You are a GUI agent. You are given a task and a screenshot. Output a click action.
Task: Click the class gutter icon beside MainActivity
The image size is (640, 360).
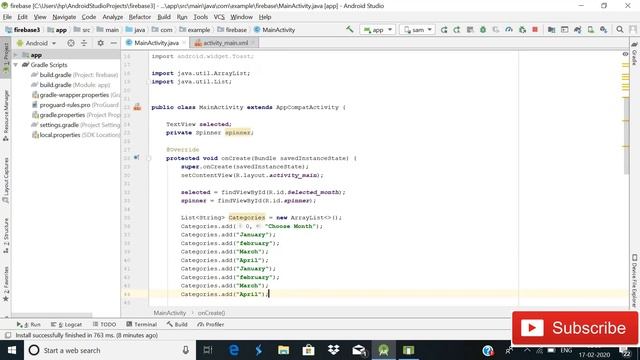[x=137, y=107]
